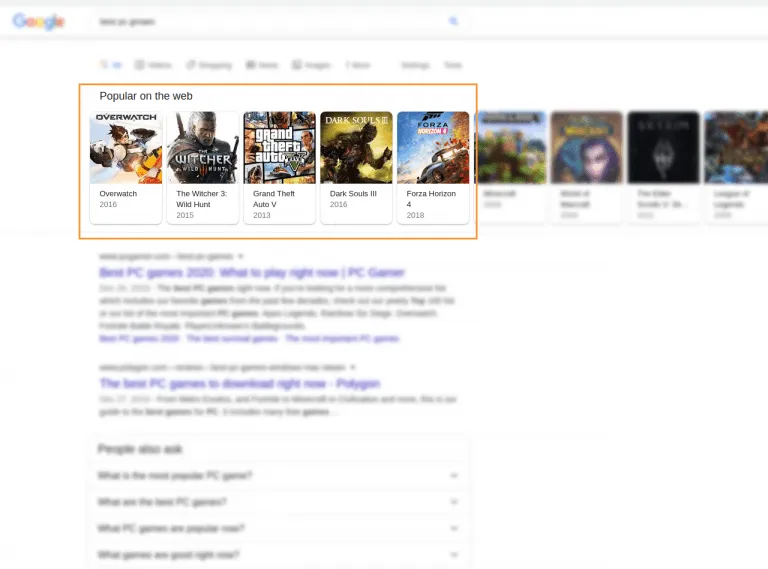Viewport: 768px width, 569px height.
Task: Expand 'What are the best PC games?'
Action: (279, 502)
